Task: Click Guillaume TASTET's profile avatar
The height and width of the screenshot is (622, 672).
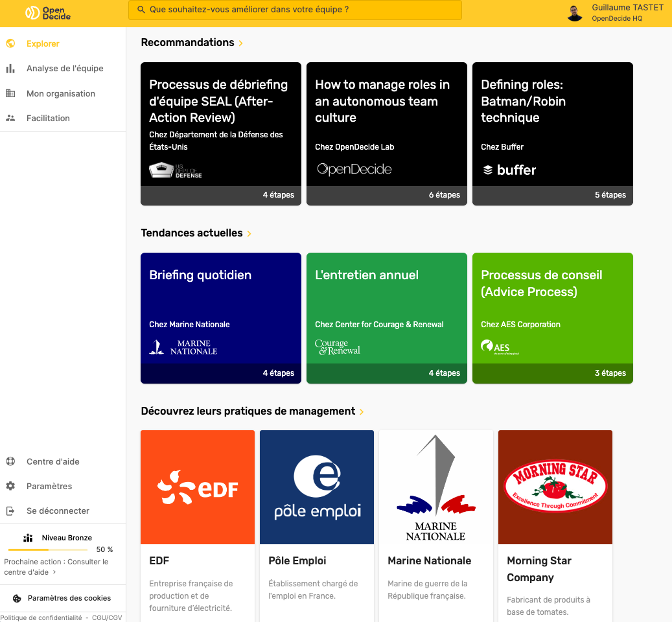Action: (x=575, y=13)
